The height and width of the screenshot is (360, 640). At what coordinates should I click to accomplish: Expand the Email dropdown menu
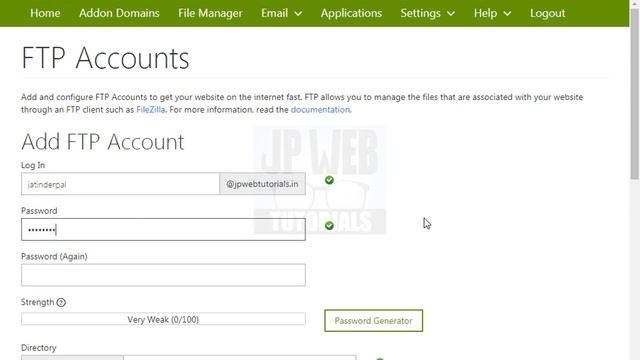tap(282, 13)
